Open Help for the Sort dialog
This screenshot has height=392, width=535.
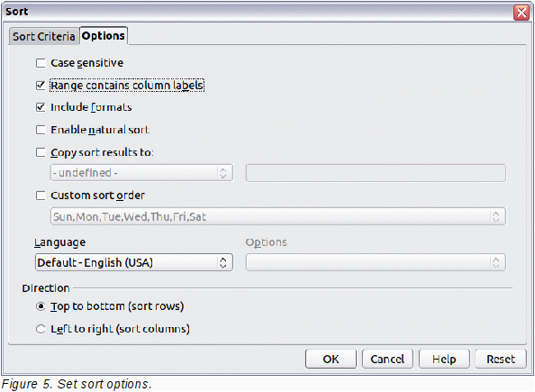click(x=444, y=359)
